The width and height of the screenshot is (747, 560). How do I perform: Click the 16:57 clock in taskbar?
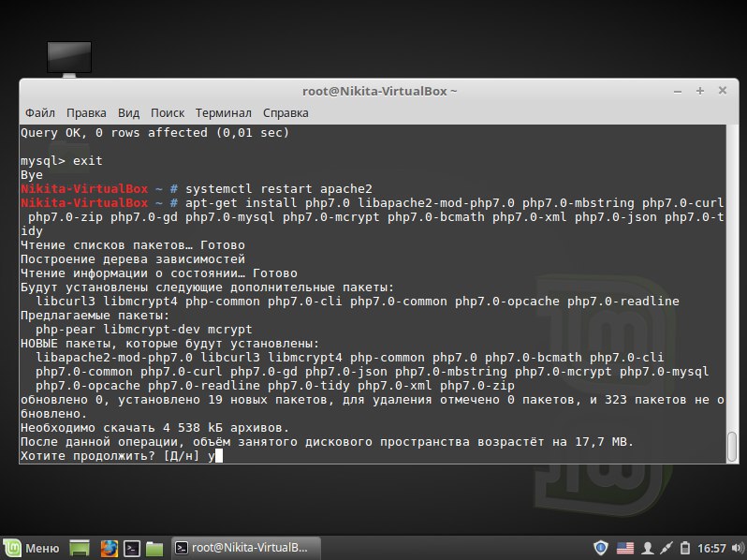point(711,549)
